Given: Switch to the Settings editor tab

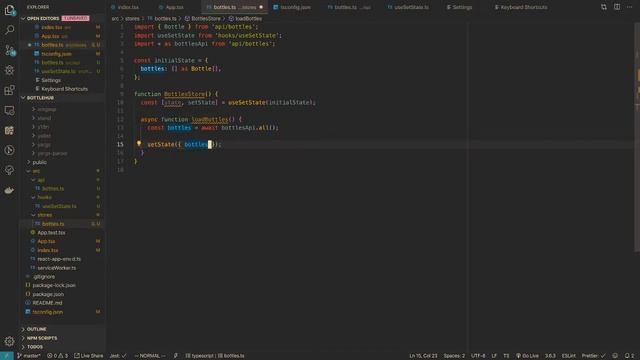Looking at the screenshot, I should point(462,7).
